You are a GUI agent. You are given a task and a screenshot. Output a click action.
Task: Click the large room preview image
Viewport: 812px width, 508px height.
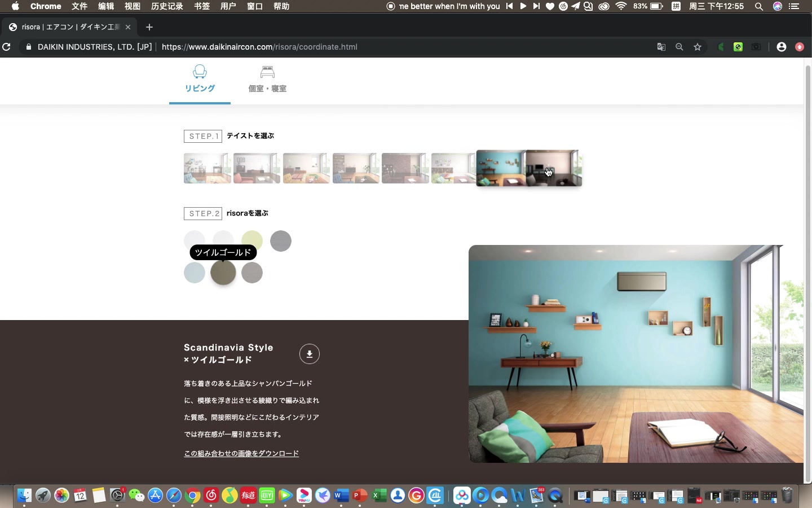[x=636, y=354]
